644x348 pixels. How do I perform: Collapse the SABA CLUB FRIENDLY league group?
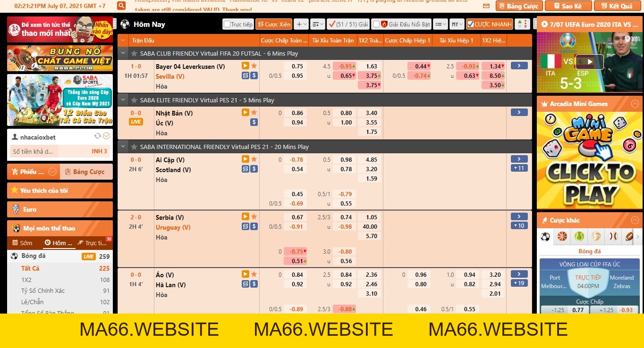[x=124, y=54]
